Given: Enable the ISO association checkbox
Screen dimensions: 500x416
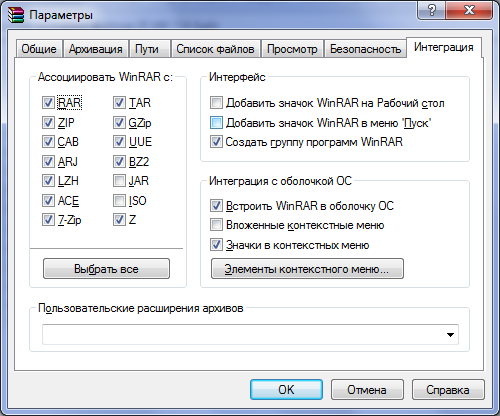Looking at the screenshot, I should tap(119, 201).
